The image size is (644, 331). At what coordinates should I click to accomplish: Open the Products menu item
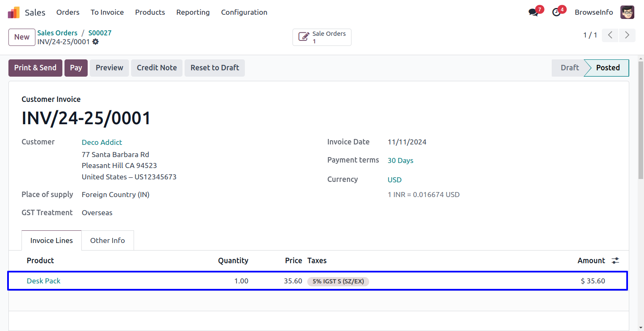(150, 12)
